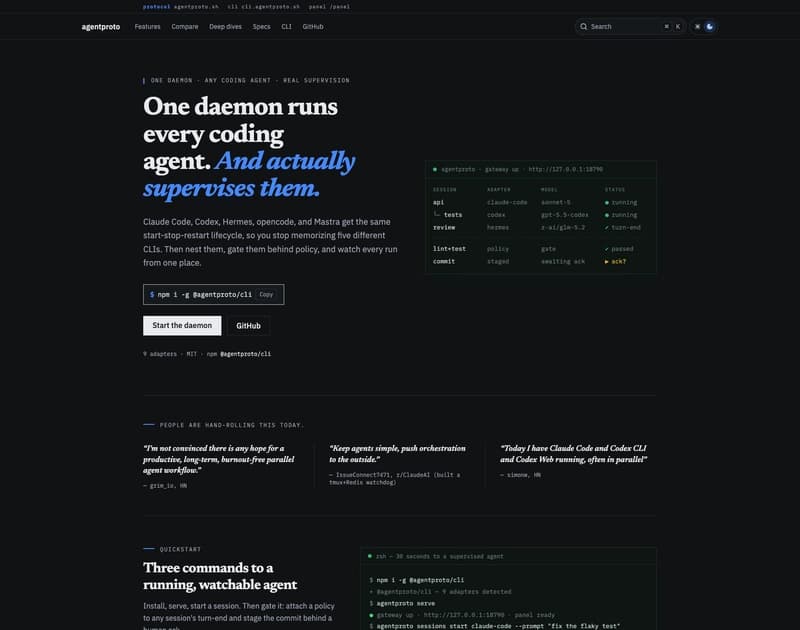The height and width of the screenshot is (630, 800).
Task: Focus the Search field
Action: [x=630, y=27]
